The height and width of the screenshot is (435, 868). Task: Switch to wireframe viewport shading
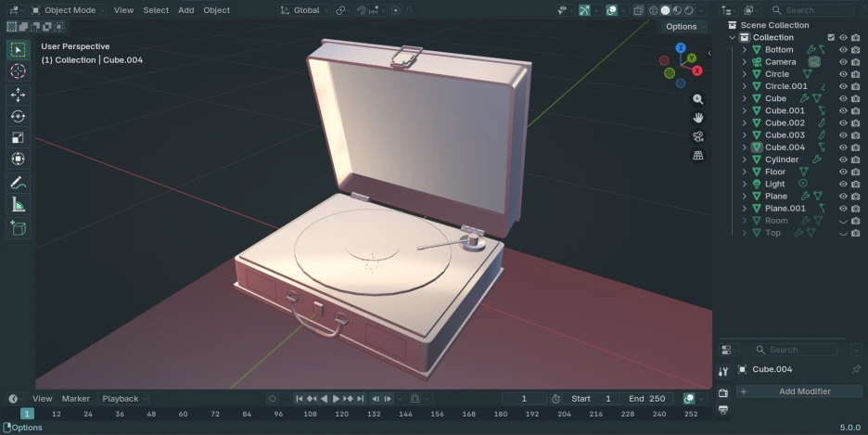click(653, 10)
